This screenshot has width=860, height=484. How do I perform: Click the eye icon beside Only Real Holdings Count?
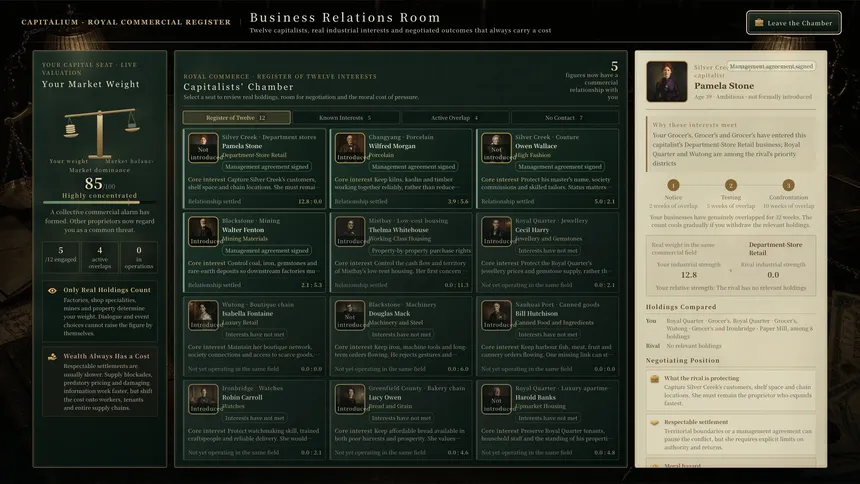[52, 290]
